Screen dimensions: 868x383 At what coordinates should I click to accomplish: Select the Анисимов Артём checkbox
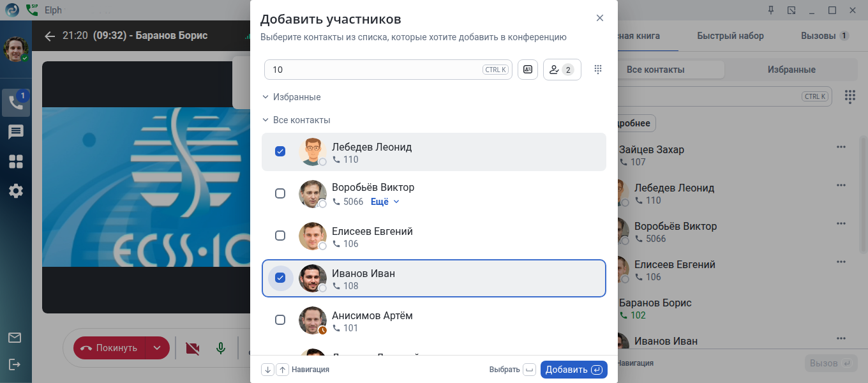tap(280, 320)
